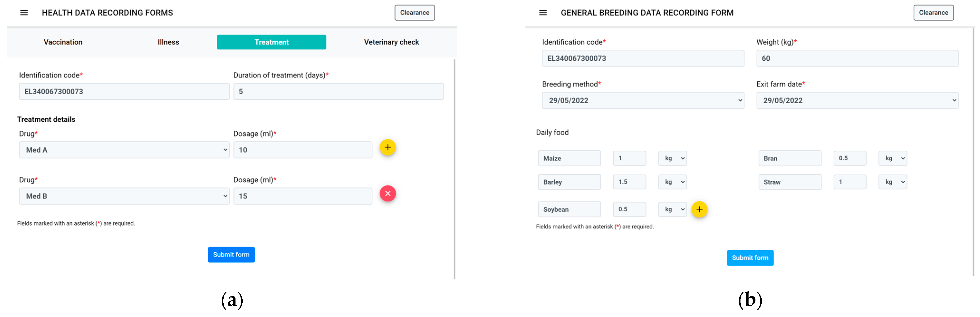Open the Breeding method dropdown
Viewport: 980px width, 317px height.
coord(643,101)
